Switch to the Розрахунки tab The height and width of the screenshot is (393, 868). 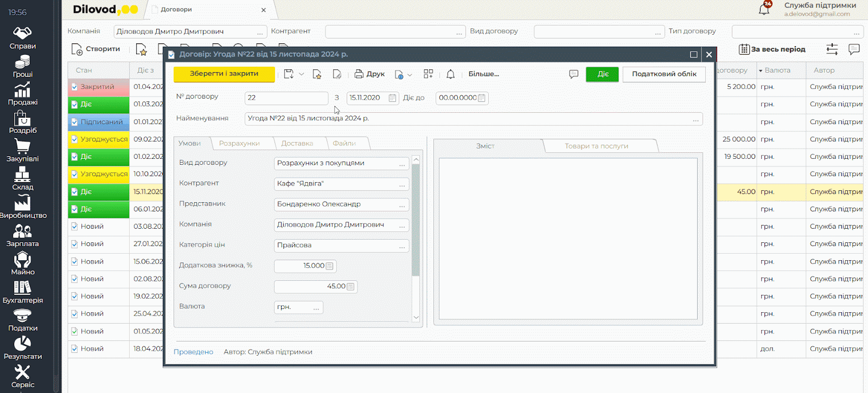tap(239, 144)
